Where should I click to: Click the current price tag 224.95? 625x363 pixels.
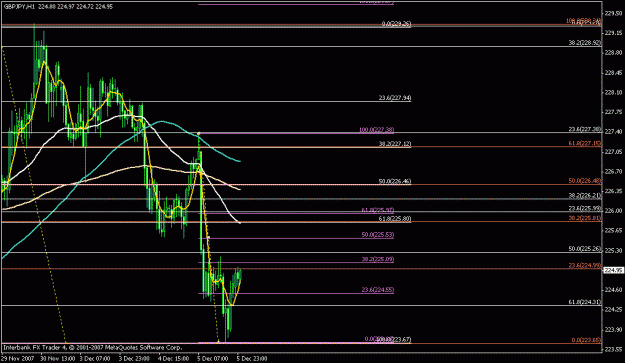coord(613,270)
